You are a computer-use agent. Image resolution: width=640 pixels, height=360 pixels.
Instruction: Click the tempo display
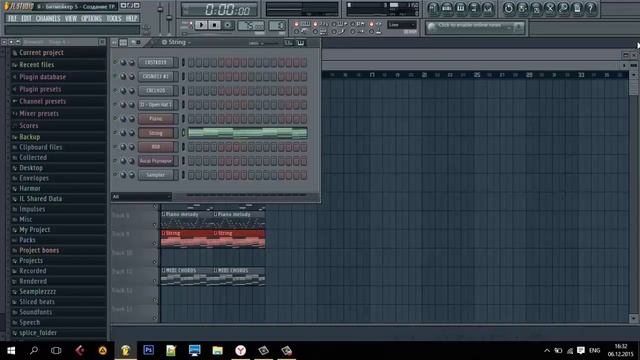tap(251, 26)
